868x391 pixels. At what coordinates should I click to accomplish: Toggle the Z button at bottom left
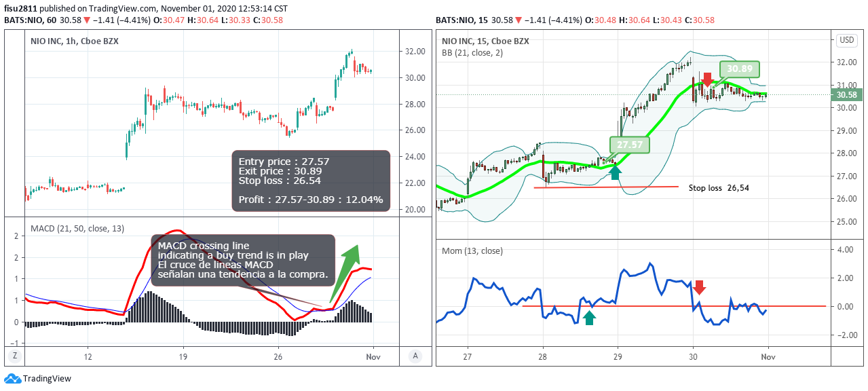14,356
